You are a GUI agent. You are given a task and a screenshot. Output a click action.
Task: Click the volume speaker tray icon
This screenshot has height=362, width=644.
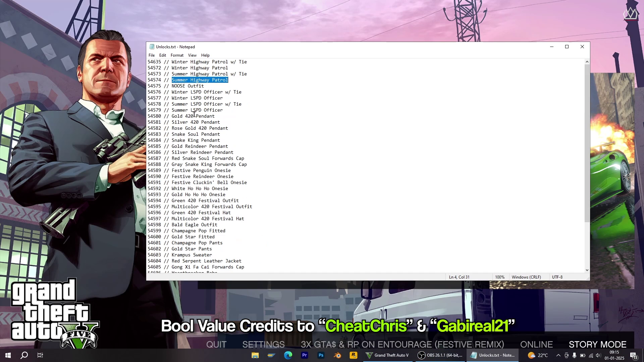coord(598,356)
